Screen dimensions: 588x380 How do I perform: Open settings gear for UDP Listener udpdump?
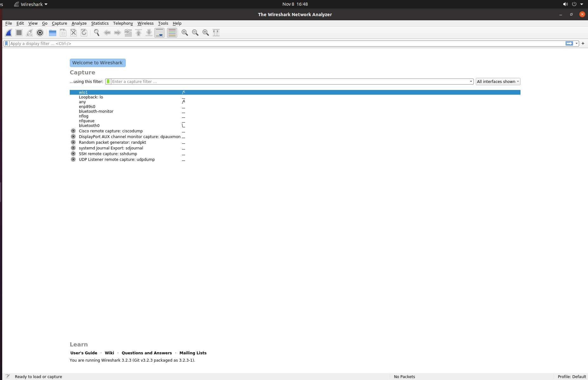click(73, 159)
